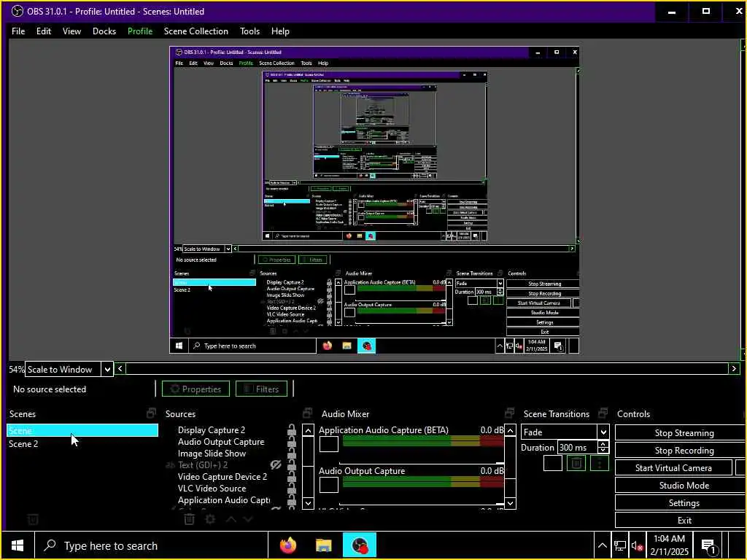This screenshot has height=560, width=747.
Task: Click the gear icon on the Properties button
Action: [175, 389]
